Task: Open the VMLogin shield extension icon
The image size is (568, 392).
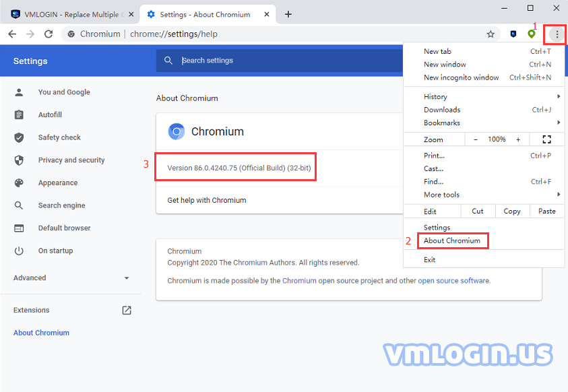Action: point(513,34)
